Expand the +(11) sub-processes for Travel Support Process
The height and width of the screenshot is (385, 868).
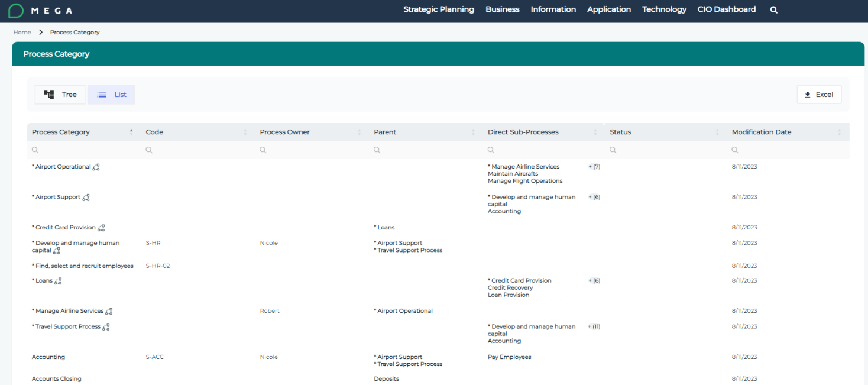tap(594, 326)
